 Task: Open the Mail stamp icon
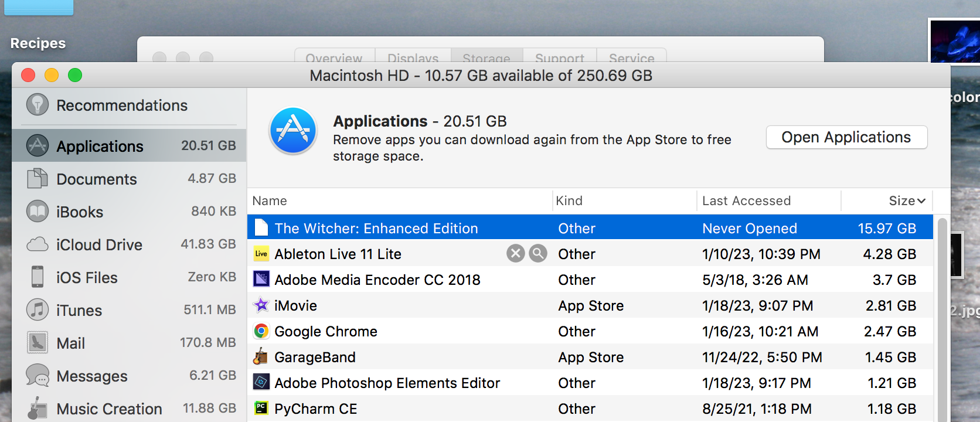tap(38, 343)
